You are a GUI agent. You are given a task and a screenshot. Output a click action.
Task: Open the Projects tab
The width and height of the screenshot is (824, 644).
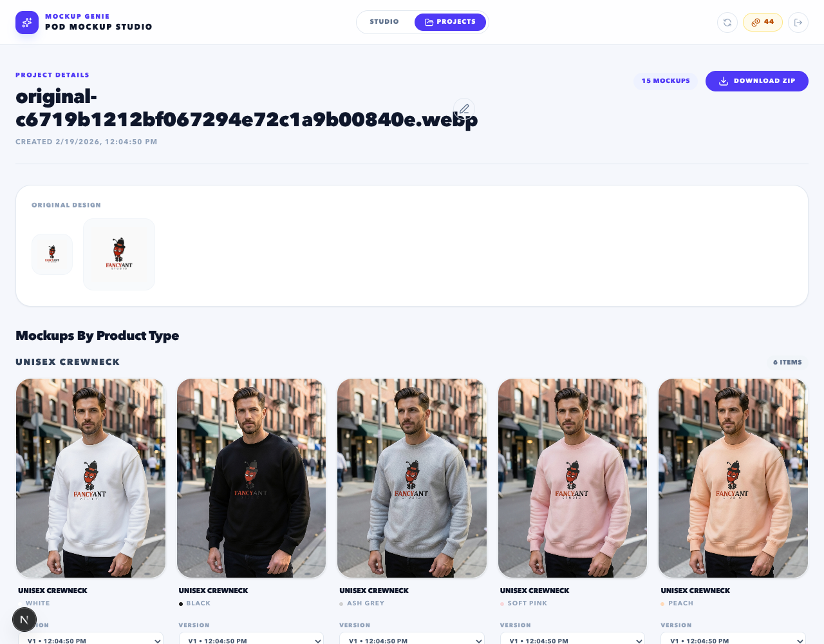tap(450, 22)
